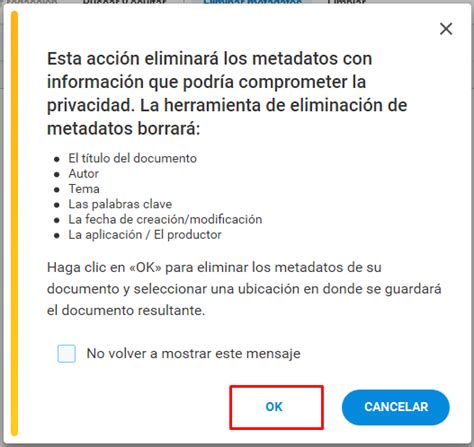Close the dialog with the X icon
Screen dimensions: 474x447
[446, 29]
